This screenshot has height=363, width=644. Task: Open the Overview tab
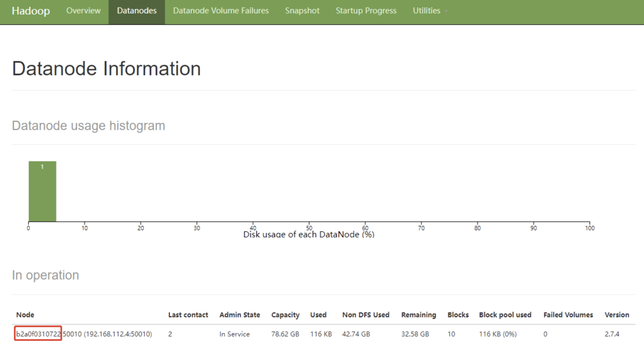[x=83, y=11]
